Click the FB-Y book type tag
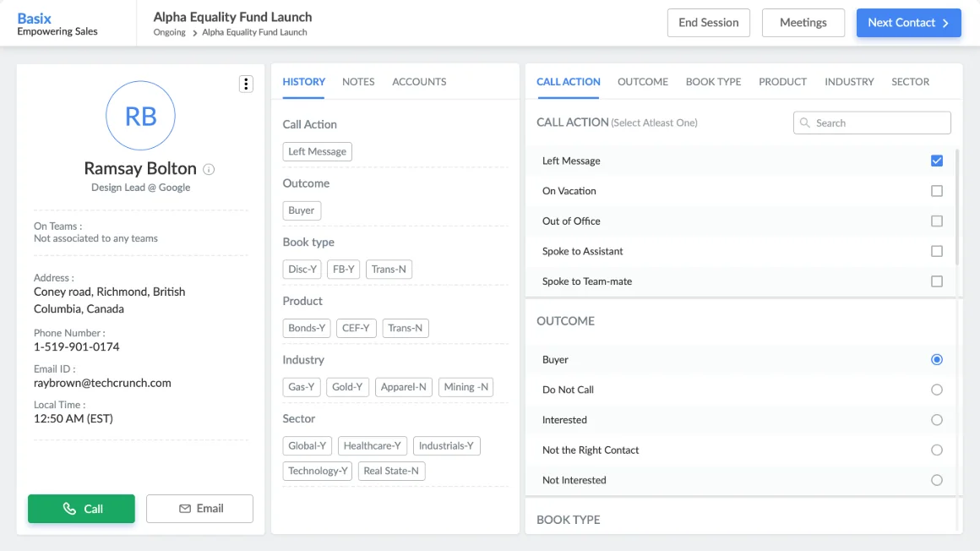980x551 pixels. coord(343,269)
